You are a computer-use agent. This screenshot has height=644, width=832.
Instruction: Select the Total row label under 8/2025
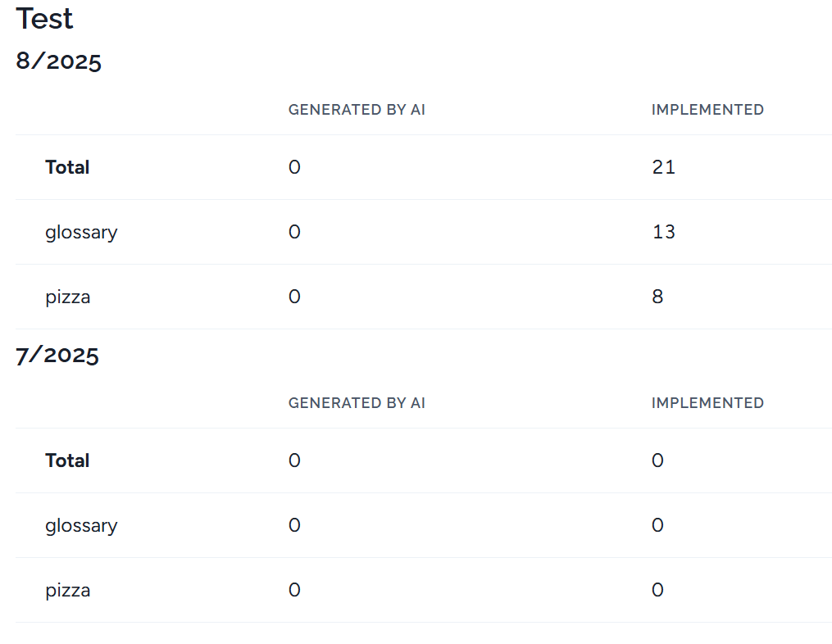pyautogui.click(x=67, y=167)
